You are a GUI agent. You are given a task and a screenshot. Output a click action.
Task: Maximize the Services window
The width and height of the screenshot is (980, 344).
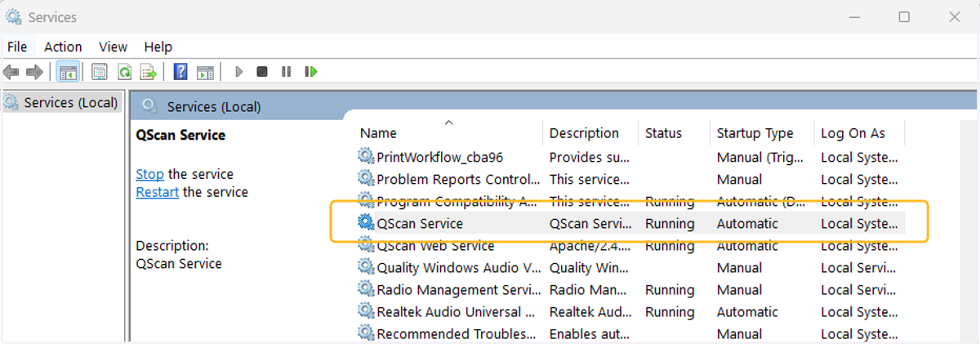(x=904, y=16)
